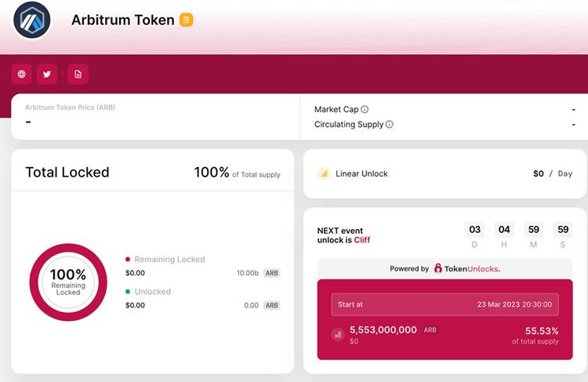Click ARB badge next to 0.00
588x382 pixels.
point(271,305)
